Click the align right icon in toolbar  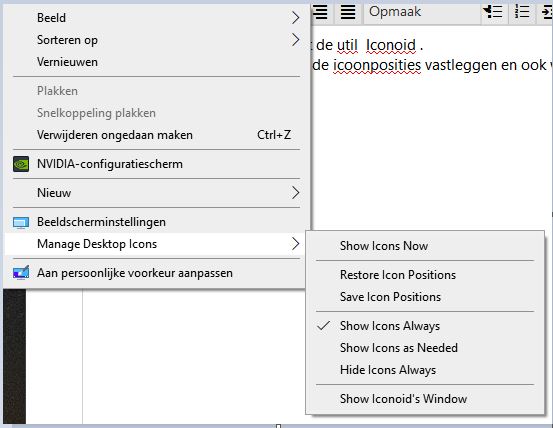click(321, 12)
